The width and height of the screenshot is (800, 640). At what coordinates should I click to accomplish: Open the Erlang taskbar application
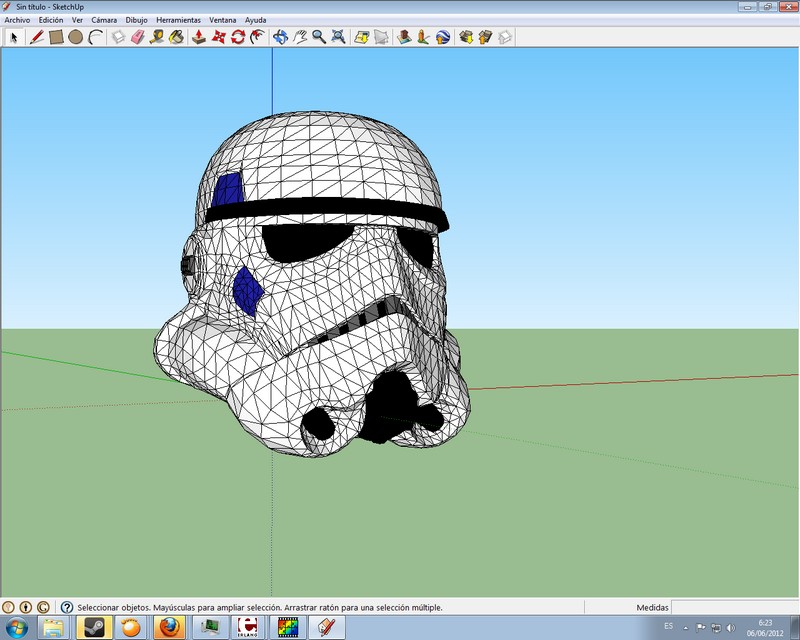(x=248, y=627)
